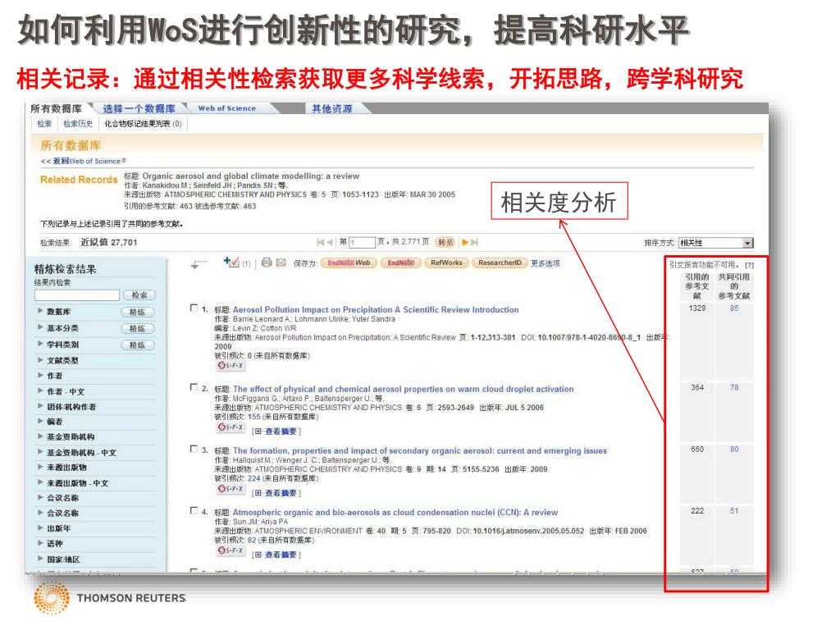This screenshot has height=630, width=840.
Task: Click 精炼 button beside 基本分类
Action: pos(138,328)
